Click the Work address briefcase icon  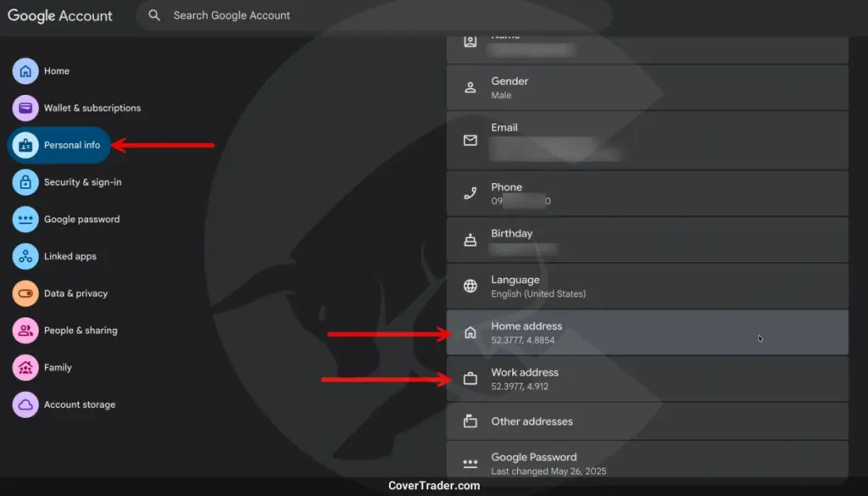[x=470, y=379]
